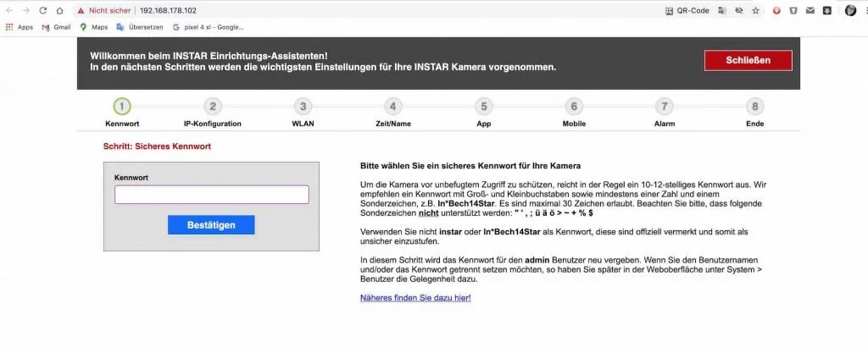Screen dimensions: 868x353
Task: Click the browser back arrow
Action: point(9,10)
